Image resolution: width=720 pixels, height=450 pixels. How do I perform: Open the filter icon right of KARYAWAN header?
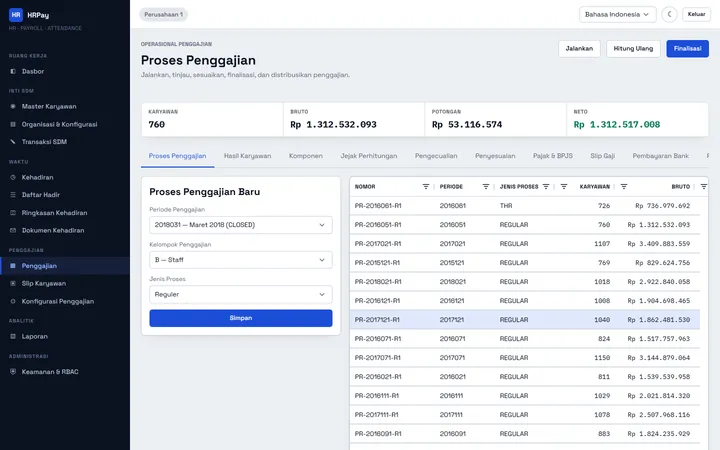coord(624,186)
